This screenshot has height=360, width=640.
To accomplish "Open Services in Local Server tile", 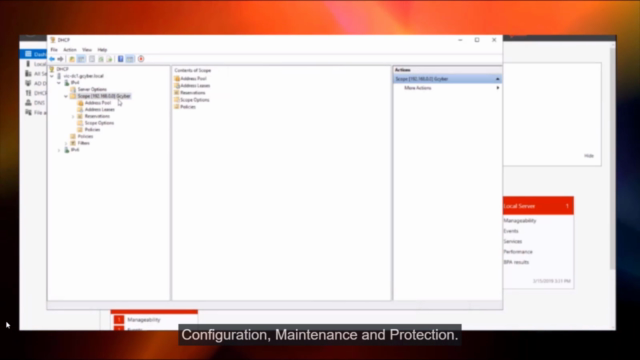I will pos(513,242).
